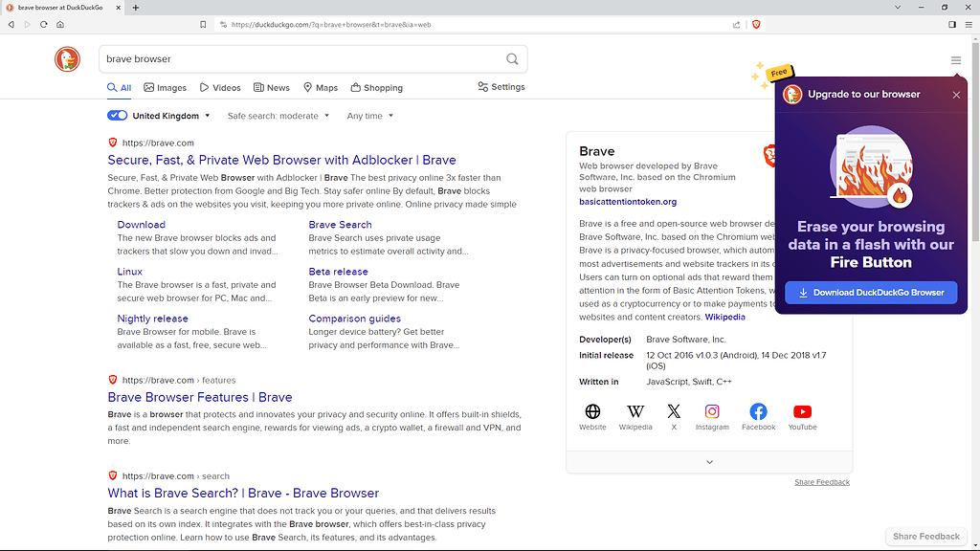The image size is (980, 551).
Task: Close the Upgrade to our browser popup
Action: pyautogui.click(x=956, y=95)
